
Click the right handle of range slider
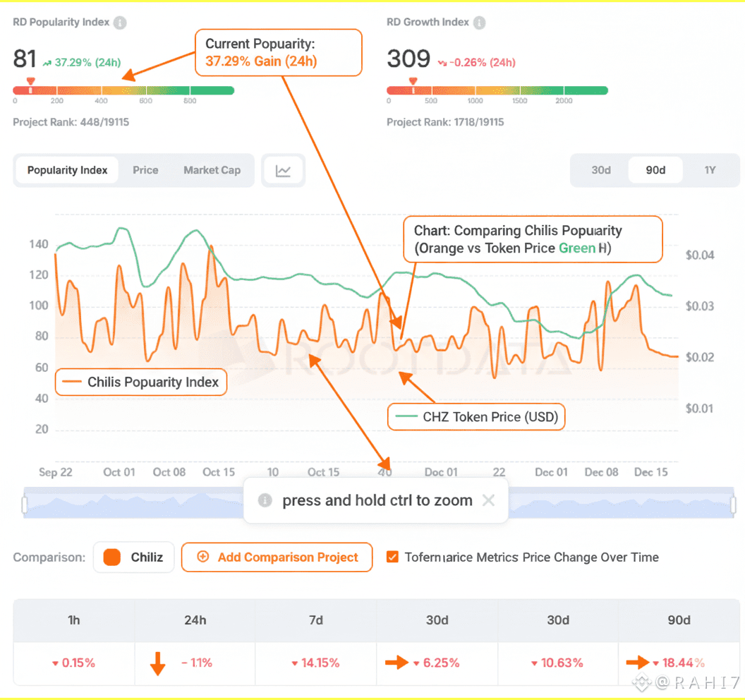tap(733, 505)
